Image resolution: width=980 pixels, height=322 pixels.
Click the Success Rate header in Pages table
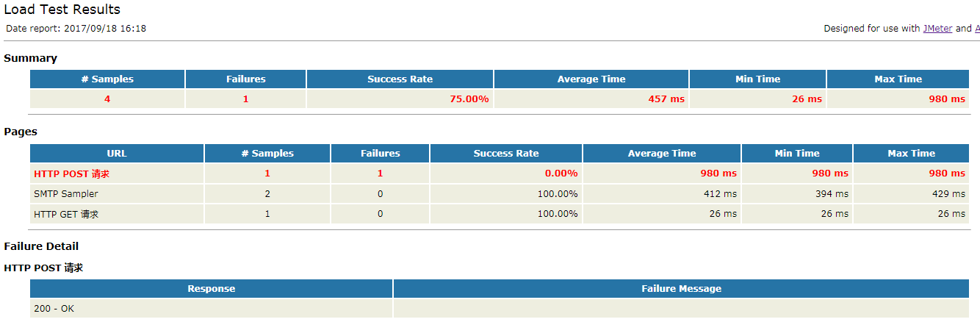tap(506, 154)
